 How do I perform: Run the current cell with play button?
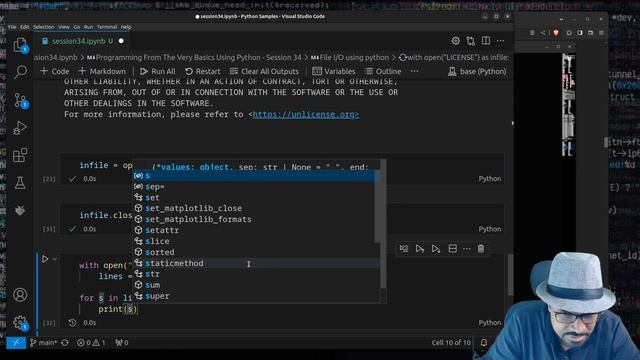(x=45, y=259)
